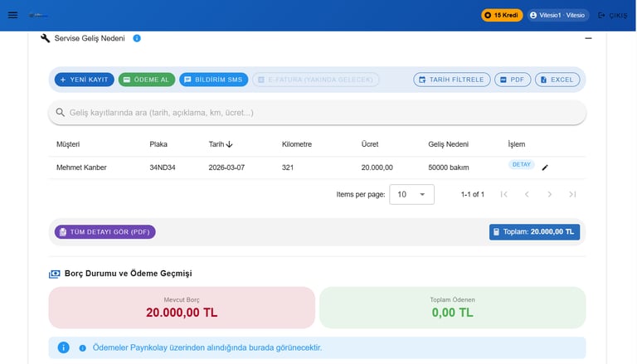Screen dimensions: 637x364
Task: Send a notification with BİLDİRİM SMS
Action: [x=213, y=80]
